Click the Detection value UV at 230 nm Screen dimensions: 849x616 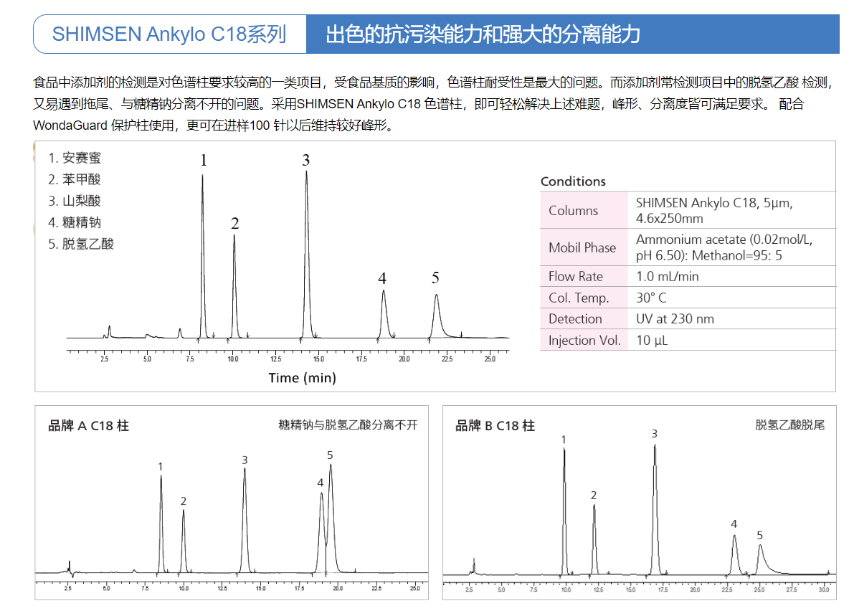(675, 319)
